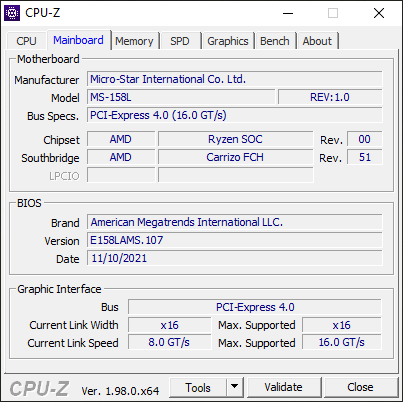
Task: Open the SPD tab
Action: pyautogui.click(x=180, y=41)
